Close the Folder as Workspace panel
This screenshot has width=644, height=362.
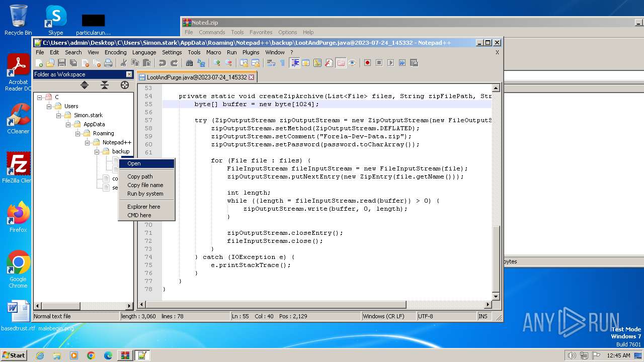tap(129, 74)
